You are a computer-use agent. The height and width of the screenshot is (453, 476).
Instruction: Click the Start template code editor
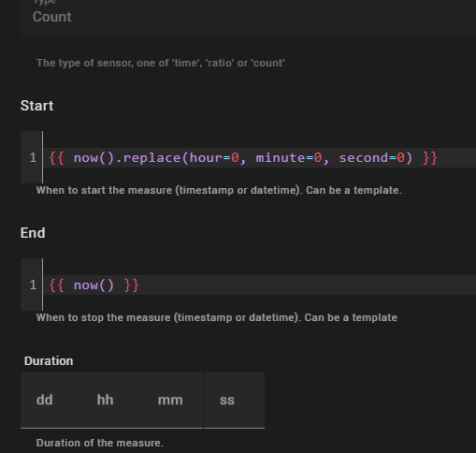click(259, 157)
